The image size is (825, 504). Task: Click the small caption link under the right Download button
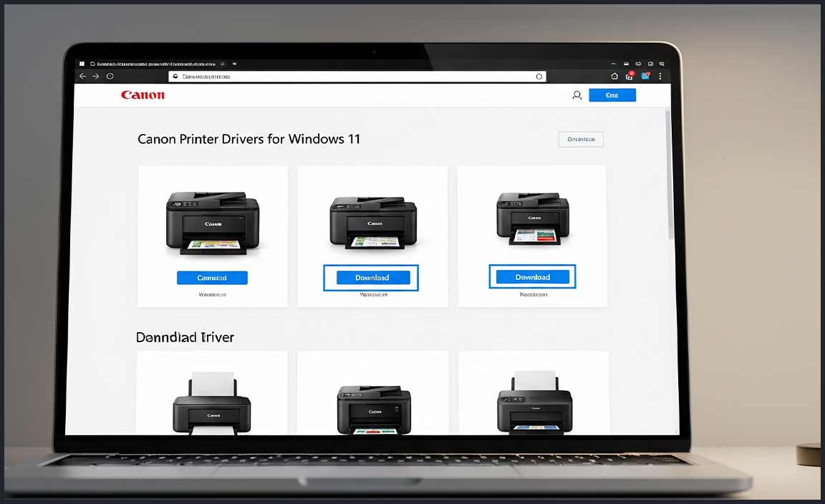click(x=533, y=295)
